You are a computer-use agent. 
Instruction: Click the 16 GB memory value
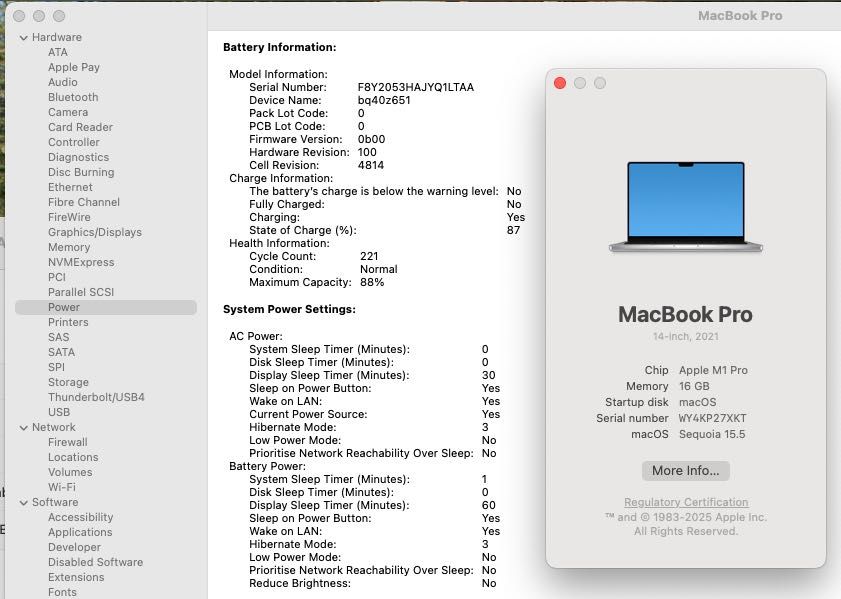[694, 387]
